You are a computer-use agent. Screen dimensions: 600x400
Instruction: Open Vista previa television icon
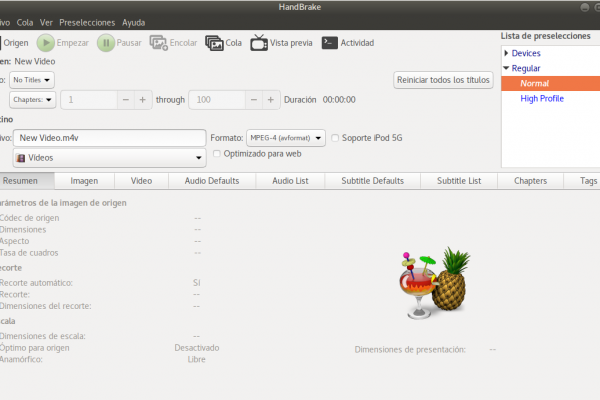259,42
